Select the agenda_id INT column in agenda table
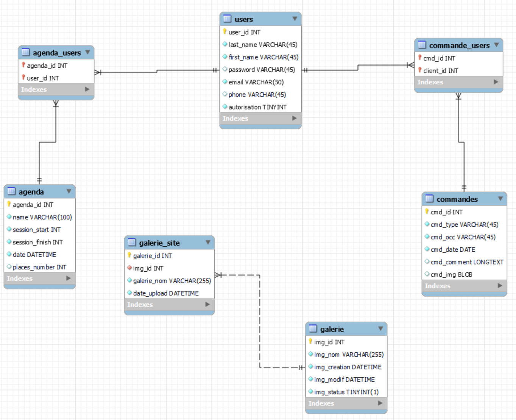 [40, 205]
